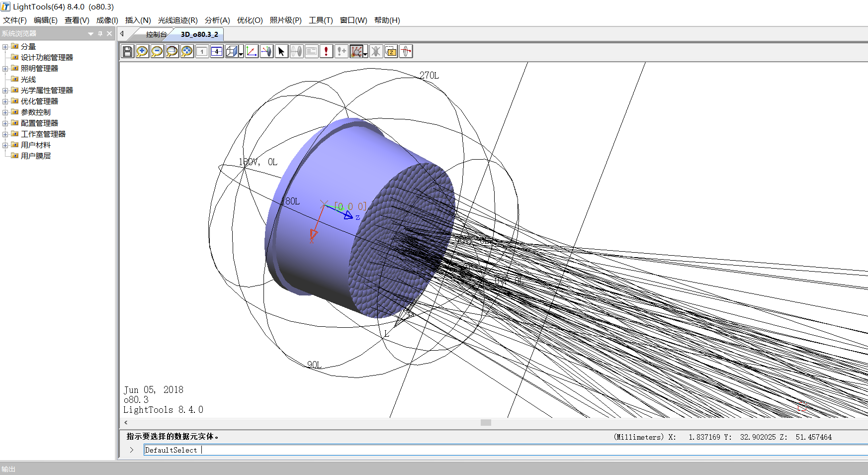Click the zoom out magnifier icon
The height and width of the screenshot is (475, 868).
157,51
